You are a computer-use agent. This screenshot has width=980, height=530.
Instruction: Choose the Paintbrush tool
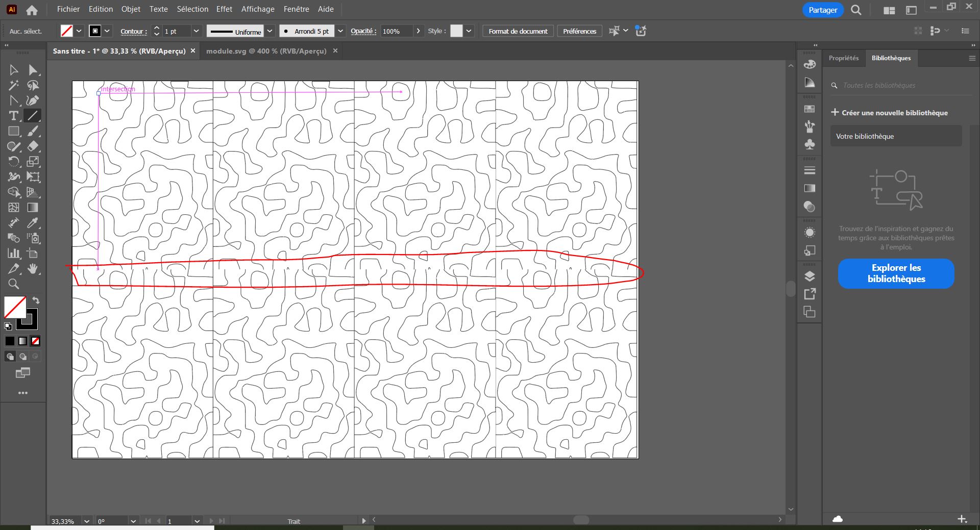click(33, 131)
